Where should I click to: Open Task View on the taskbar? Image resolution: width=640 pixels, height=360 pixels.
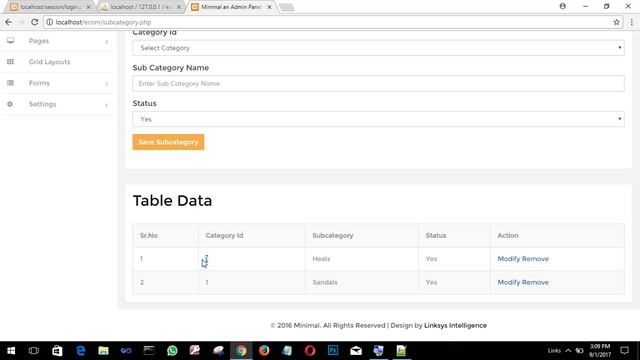(34, 351)
